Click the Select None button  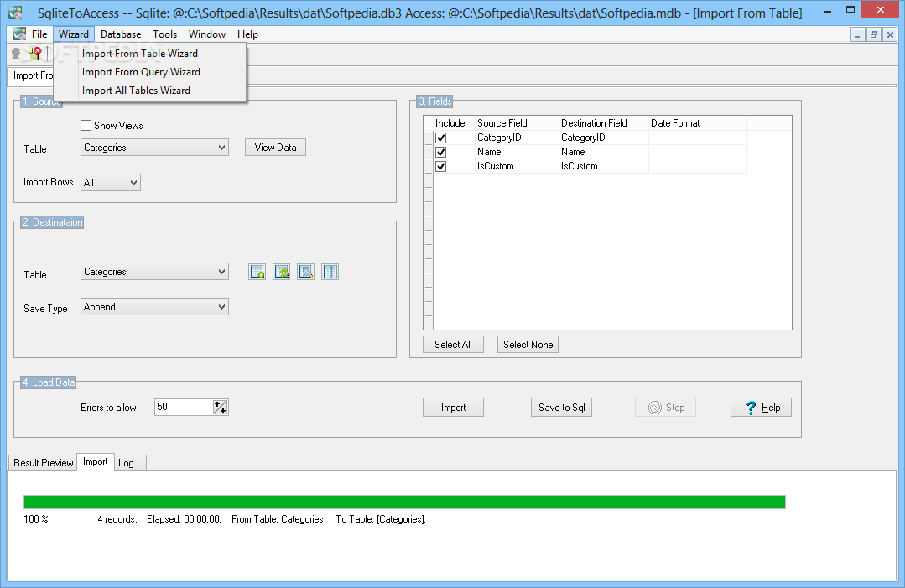point(528,345)
